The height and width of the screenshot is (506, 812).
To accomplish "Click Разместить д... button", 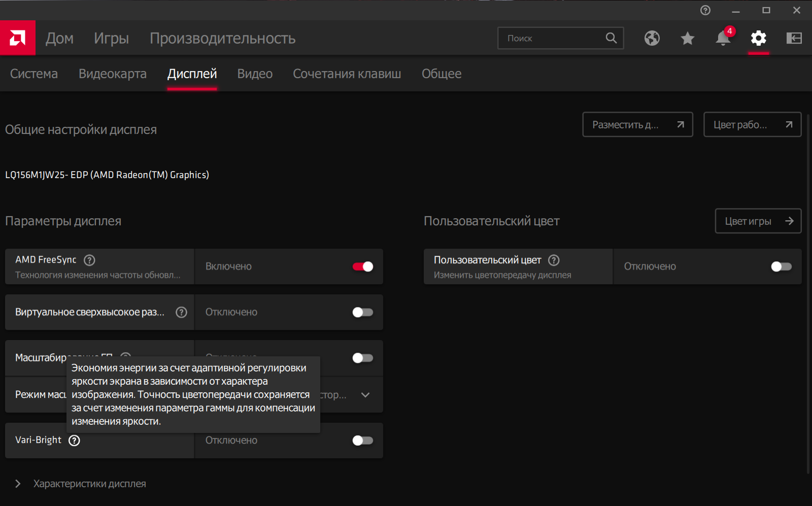I will [x=638, y=124].
